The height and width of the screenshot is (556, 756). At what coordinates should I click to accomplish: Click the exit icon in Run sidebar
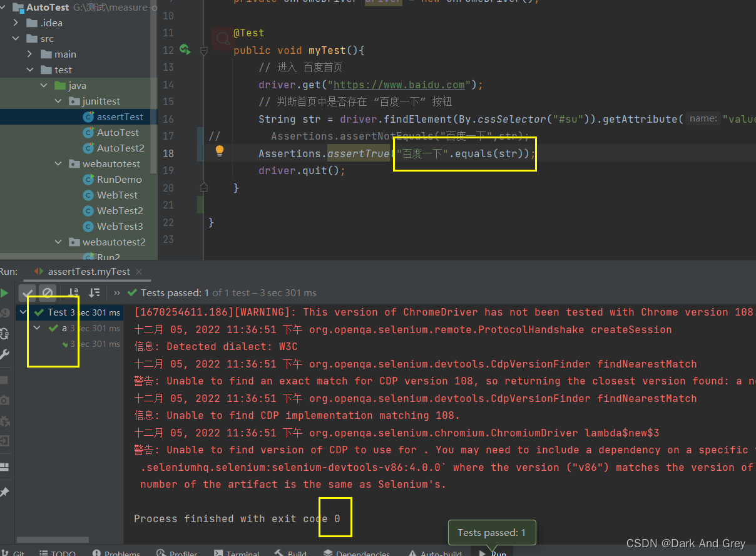tap(4, 441)
